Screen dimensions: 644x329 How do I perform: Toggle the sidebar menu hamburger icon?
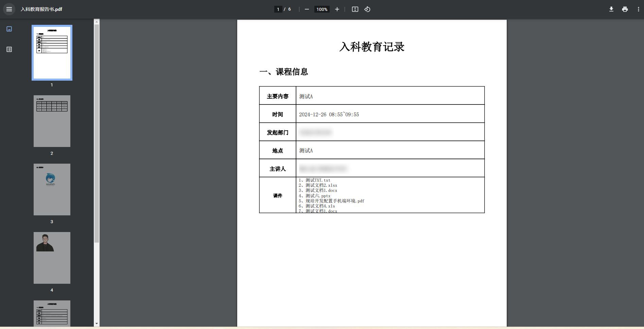click(x=9, y=9)
